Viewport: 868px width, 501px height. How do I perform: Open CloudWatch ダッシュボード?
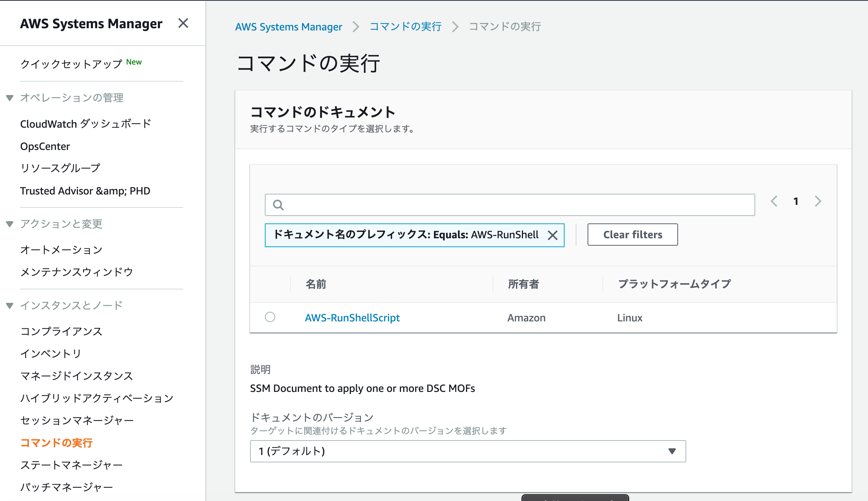86,124
